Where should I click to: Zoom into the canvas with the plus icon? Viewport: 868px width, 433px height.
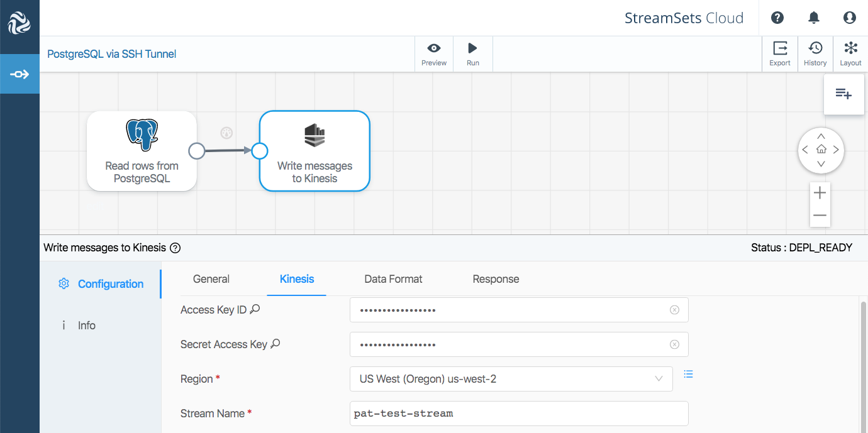820,192
